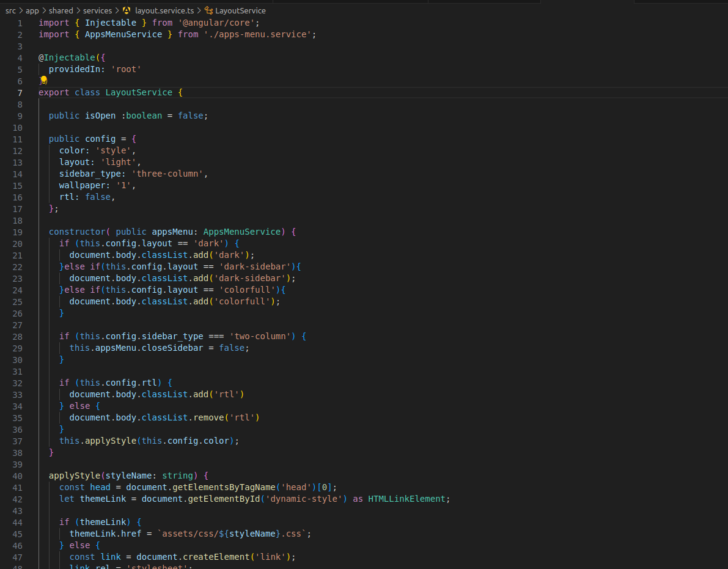Open the 'src' breadcrumb folder
This screenshot has width=728, height=569.
coord(10,10)
